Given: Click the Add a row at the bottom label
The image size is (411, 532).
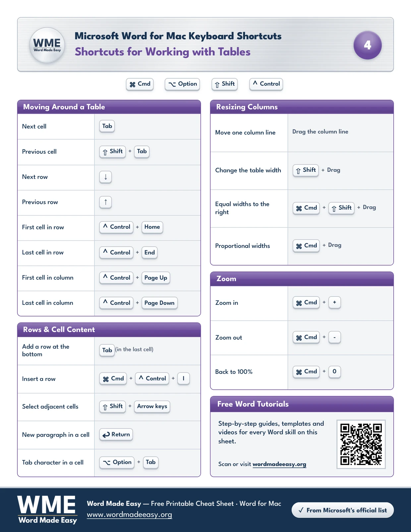Looking at the screenshot, I should 46,350.
